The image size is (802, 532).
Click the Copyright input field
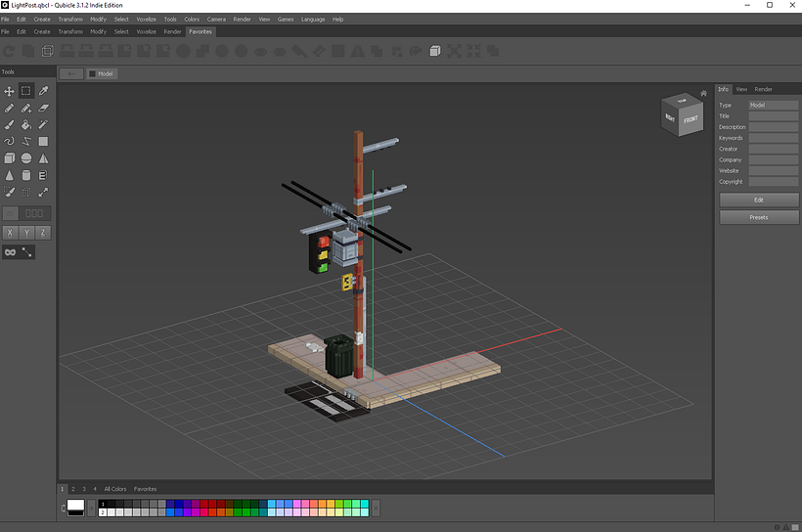[774, 182]
